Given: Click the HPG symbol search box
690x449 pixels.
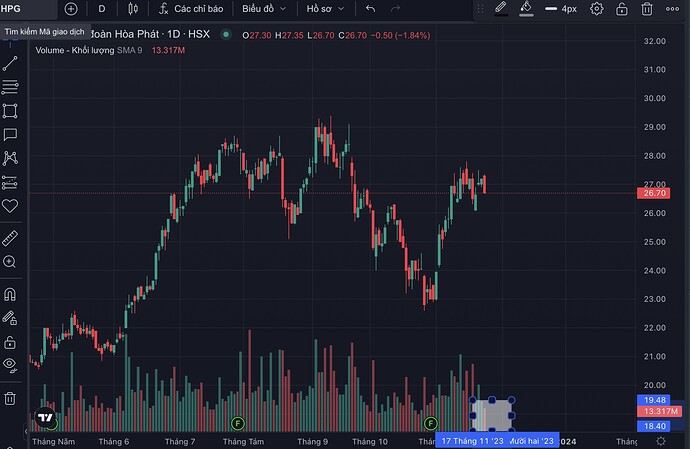Looking at the screenshot, I should 28,9.
